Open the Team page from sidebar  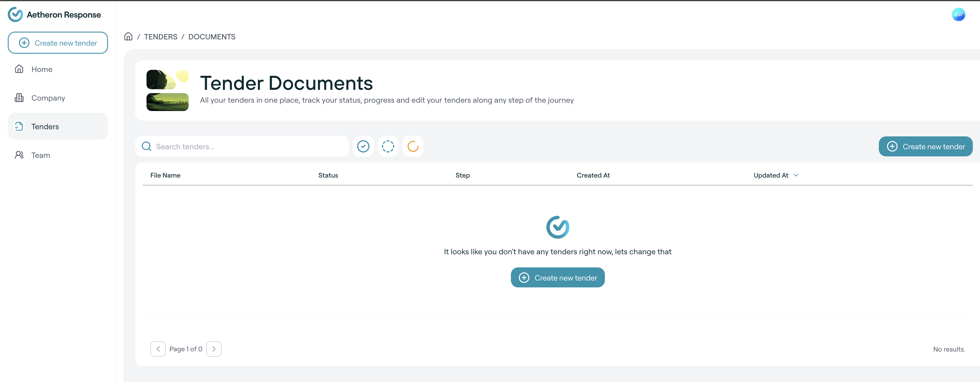[x=40, y=155]
